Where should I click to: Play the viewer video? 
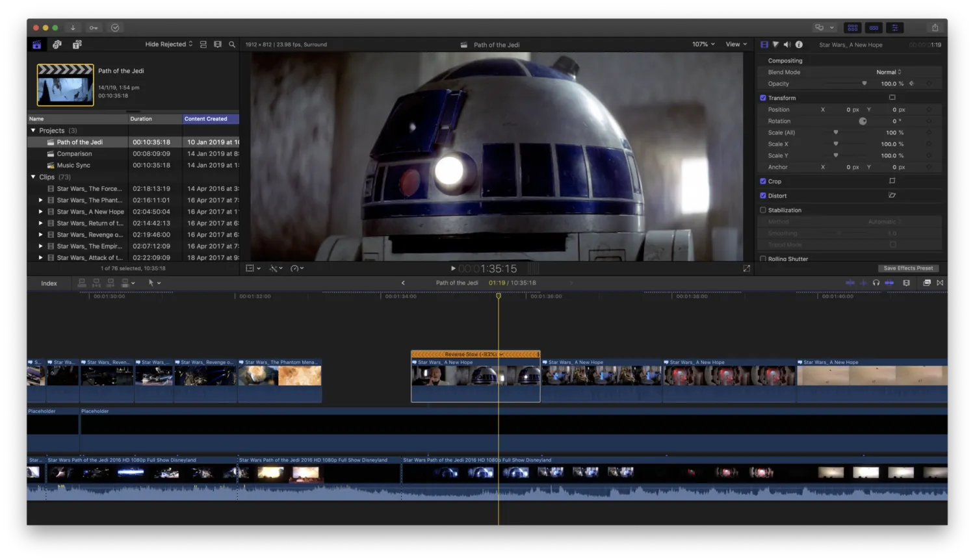click(453, 268)
